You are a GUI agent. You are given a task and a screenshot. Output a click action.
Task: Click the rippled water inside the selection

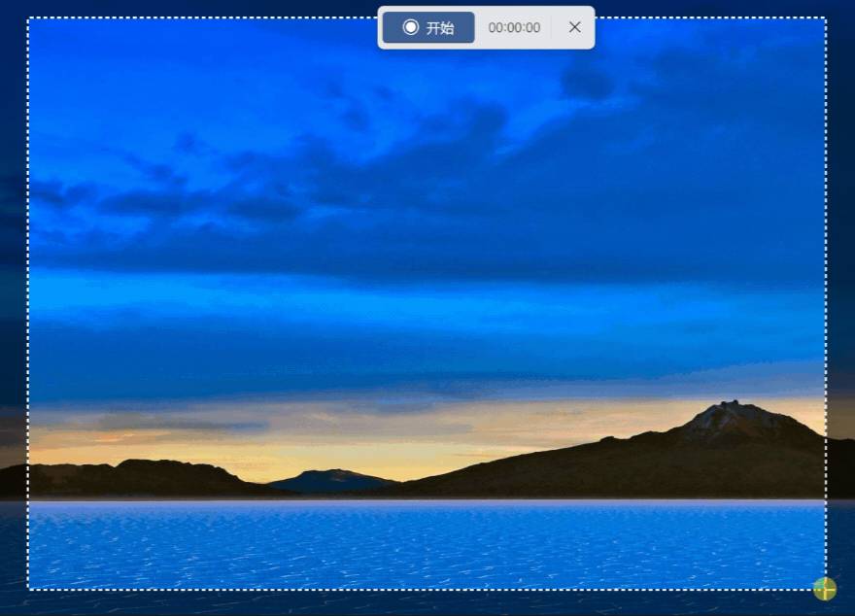point(427,544)
